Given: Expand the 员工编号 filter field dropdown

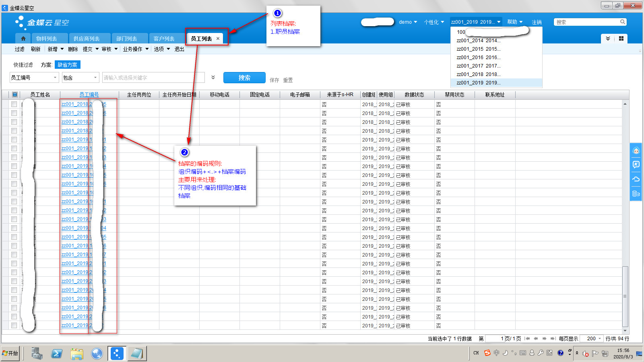Looking at the screenshot, I should tap(55, 78).
